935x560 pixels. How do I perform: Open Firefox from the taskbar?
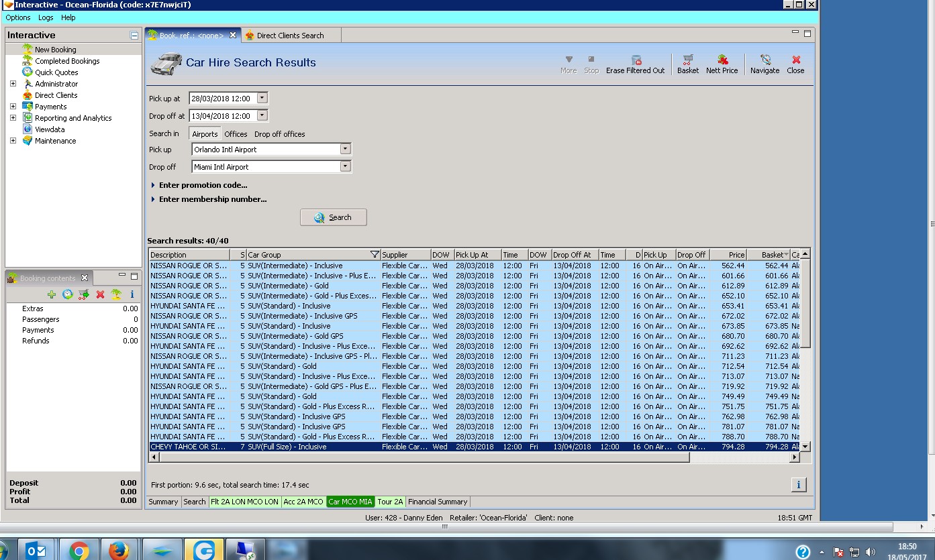click(x=119, y=551)
